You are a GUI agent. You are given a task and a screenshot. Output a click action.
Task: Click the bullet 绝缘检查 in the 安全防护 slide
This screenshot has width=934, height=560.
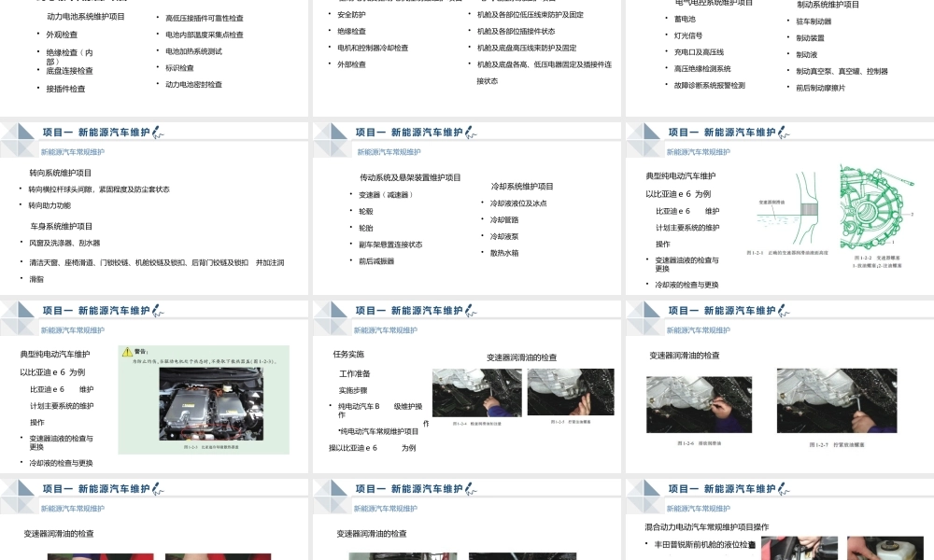tap(351, 31)
